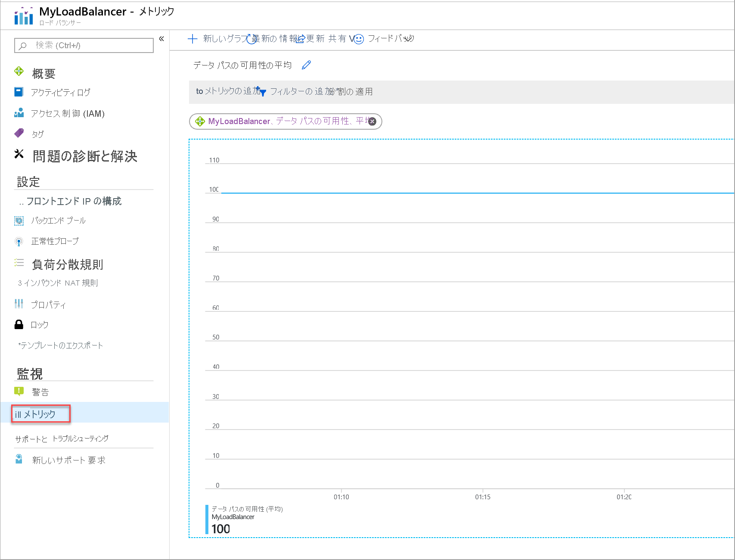Click the IAM people icon
This screenshot has height=560, width=735.
[x=19, y=113]
